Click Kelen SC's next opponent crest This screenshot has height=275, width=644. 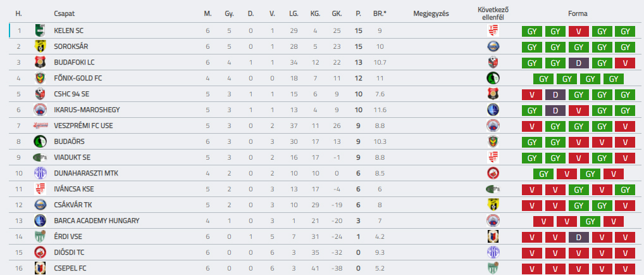[493, 30]
